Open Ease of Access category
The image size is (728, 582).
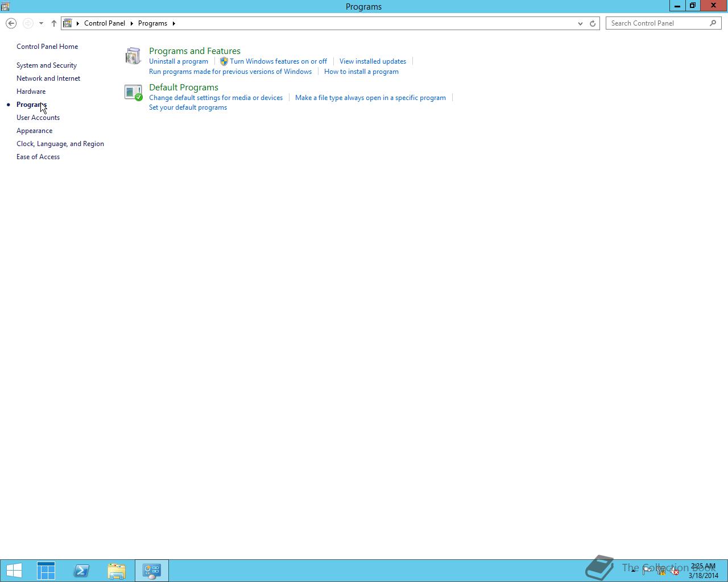pyautogui.click(x=38, y=157)
